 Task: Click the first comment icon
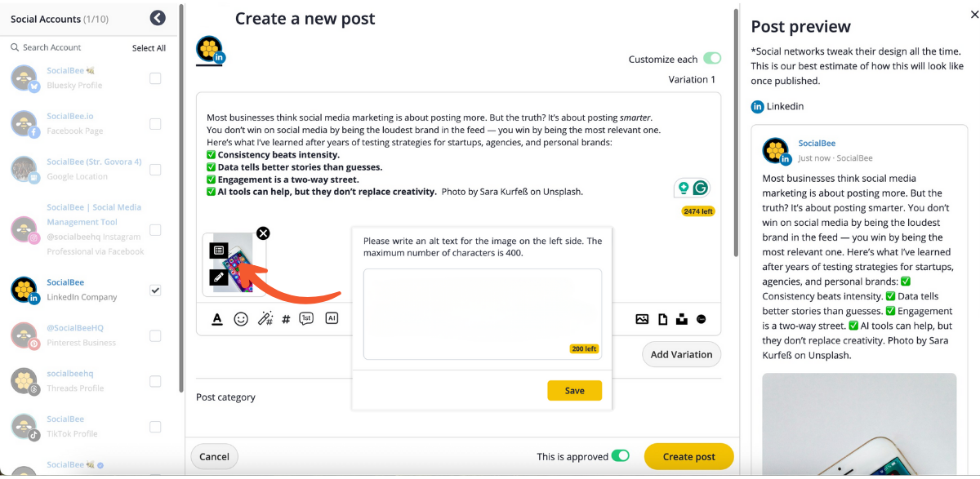tap(306, 319)
